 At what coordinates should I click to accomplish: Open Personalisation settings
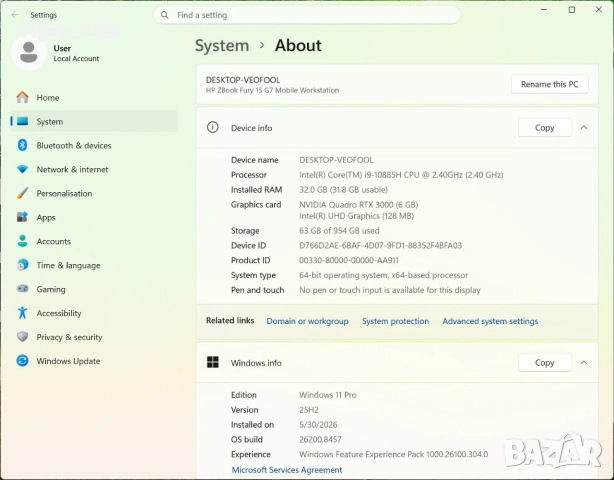(94, 193)
